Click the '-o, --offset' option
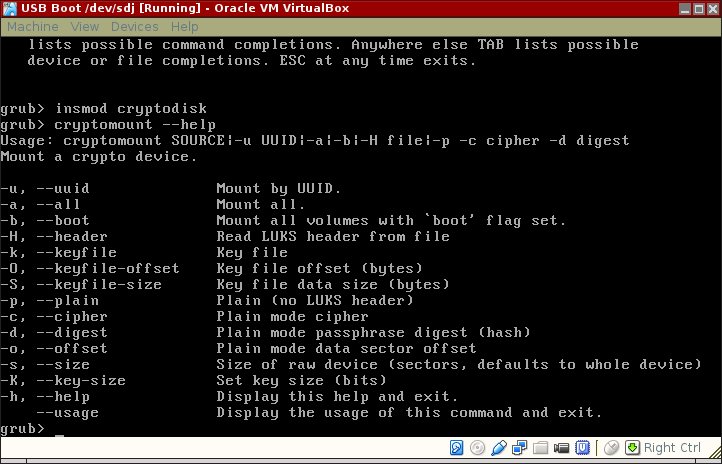Viewport: 722px width, 464px height. point(54,348)
